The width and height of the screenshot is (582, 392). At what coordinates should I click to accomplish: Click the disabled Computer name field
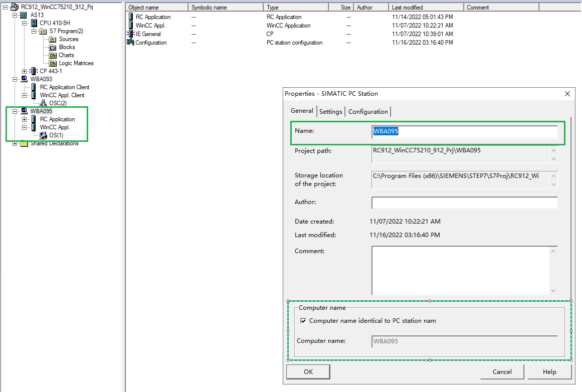(x=464, y=341)
